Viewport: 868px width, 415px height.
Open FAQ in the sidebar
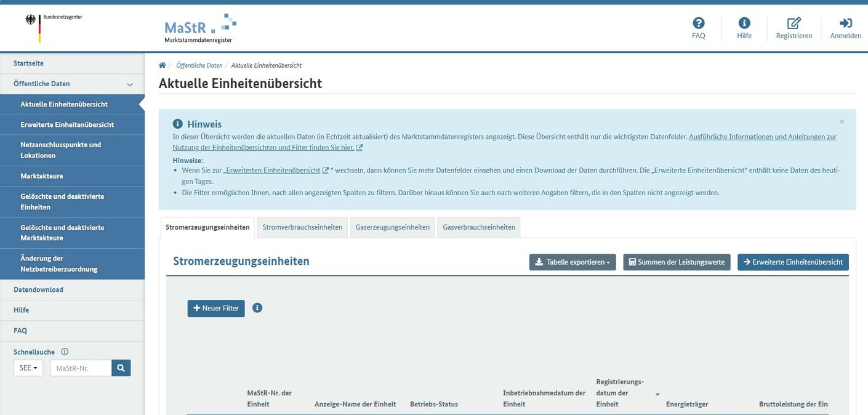[72, 331]
